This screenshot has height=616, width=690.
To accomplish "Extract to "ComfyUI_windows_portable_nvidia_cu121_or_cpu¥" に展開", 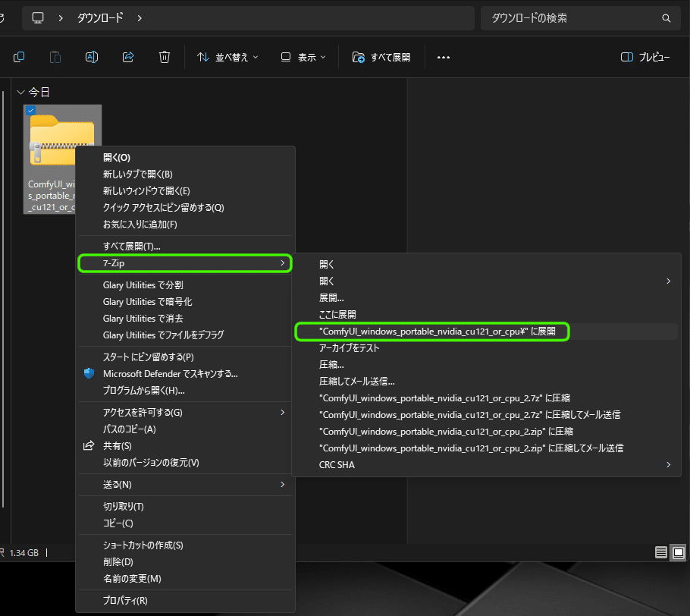I will 486,332.
